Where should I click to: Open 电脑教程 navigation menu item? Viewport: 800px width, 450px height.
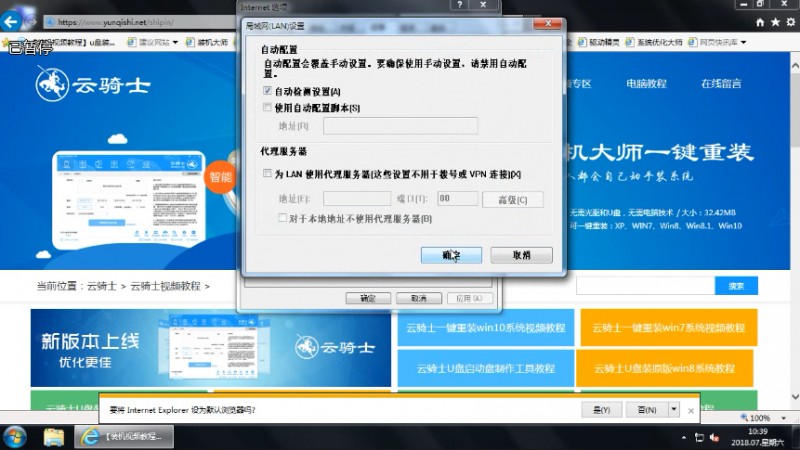click(x=646, y=84)
